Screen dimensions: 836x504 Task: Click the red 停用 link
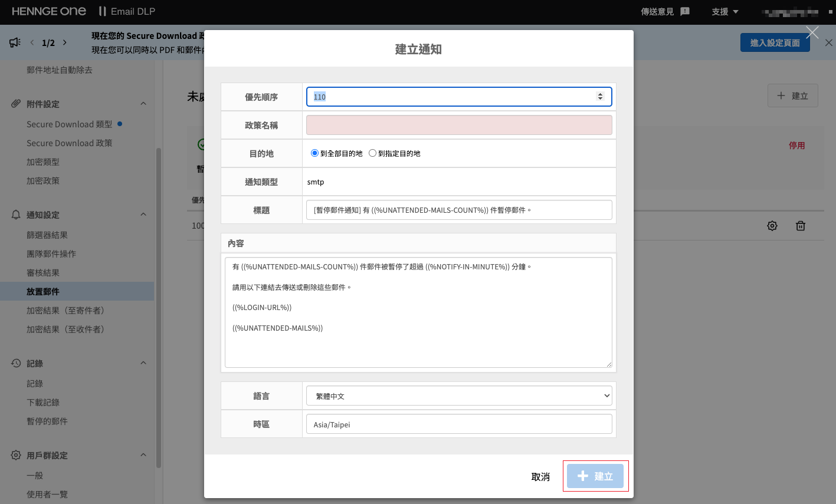797,146
